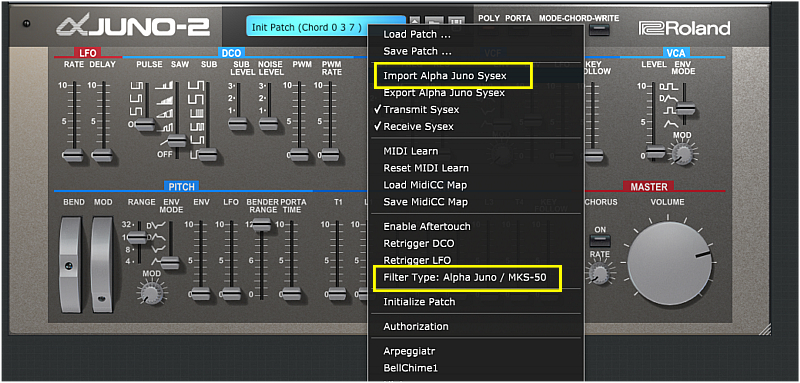Choose Load Patch from menu
This screenshot has height=383, width=800.
pyautogui.click(x=417, y=35)
